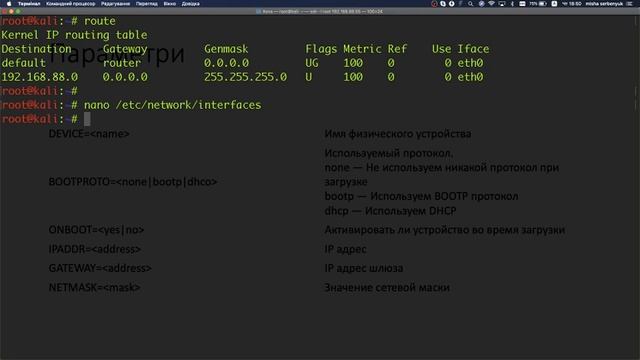Open the keyboard input source icon
The width and height of the screenshot is (640, 360).
coord(554,4)
